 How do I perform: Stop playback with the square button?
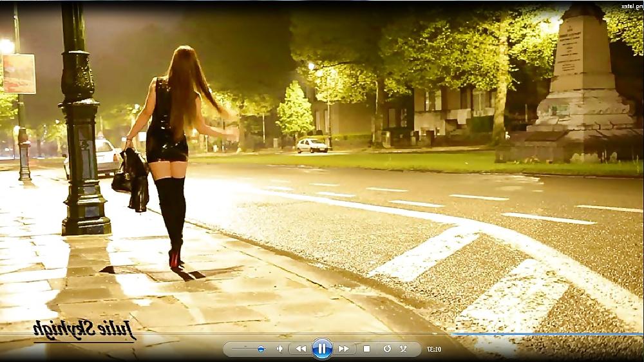(x=367, y=349)
